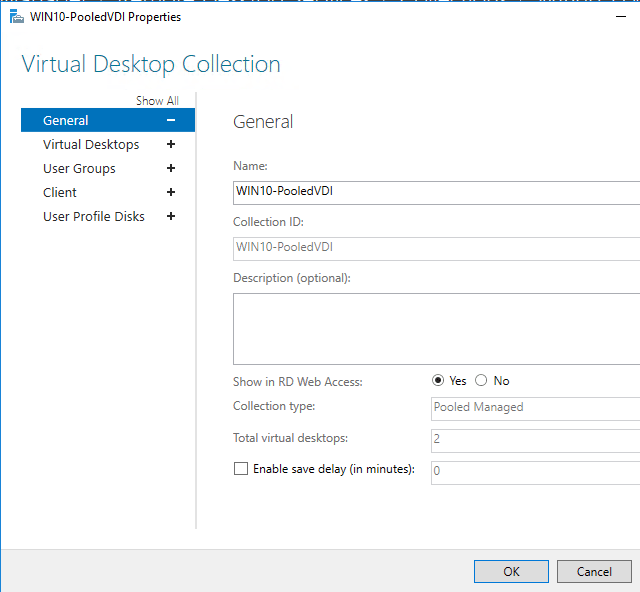The width and height of the screenshot is (640, 592).
Task: Select No for Show in RD Web Access
Action: 481,380
